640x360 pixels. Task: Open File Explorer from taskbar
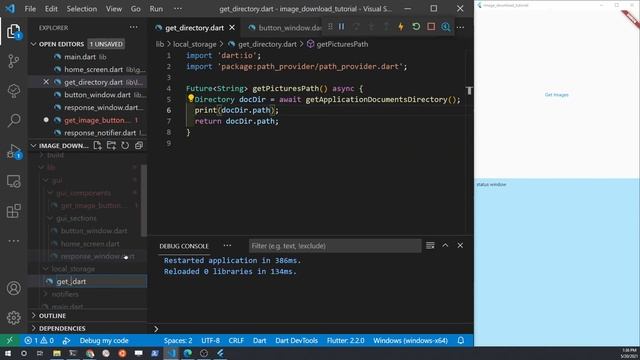pos(57,353)
